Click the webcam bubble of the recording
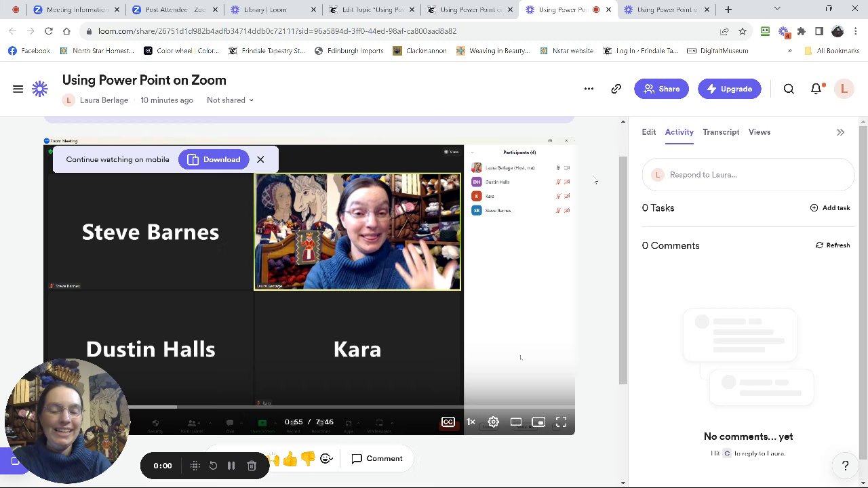Screen dimensions: 868x488 pos(66,421)
